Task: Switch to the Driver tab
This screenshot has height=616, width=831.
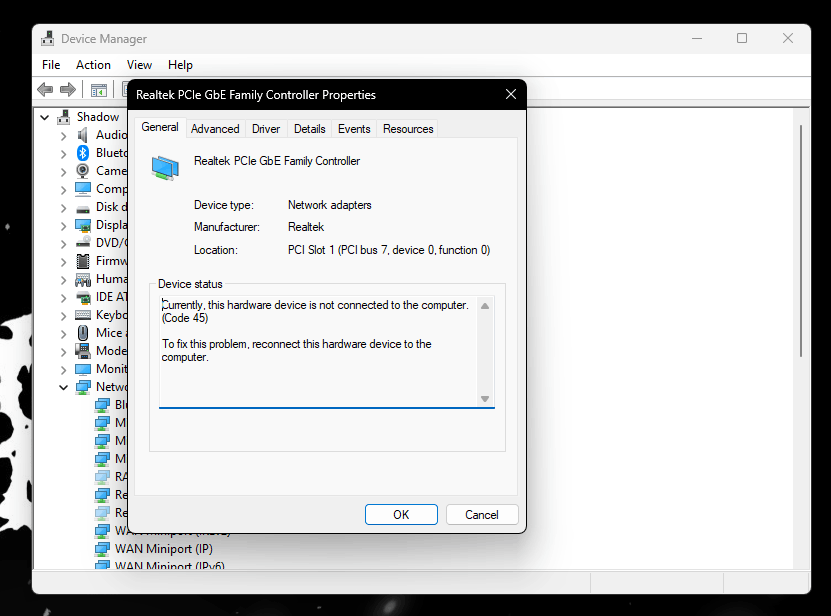Action: pyautogui.click(x=265, y=128)
